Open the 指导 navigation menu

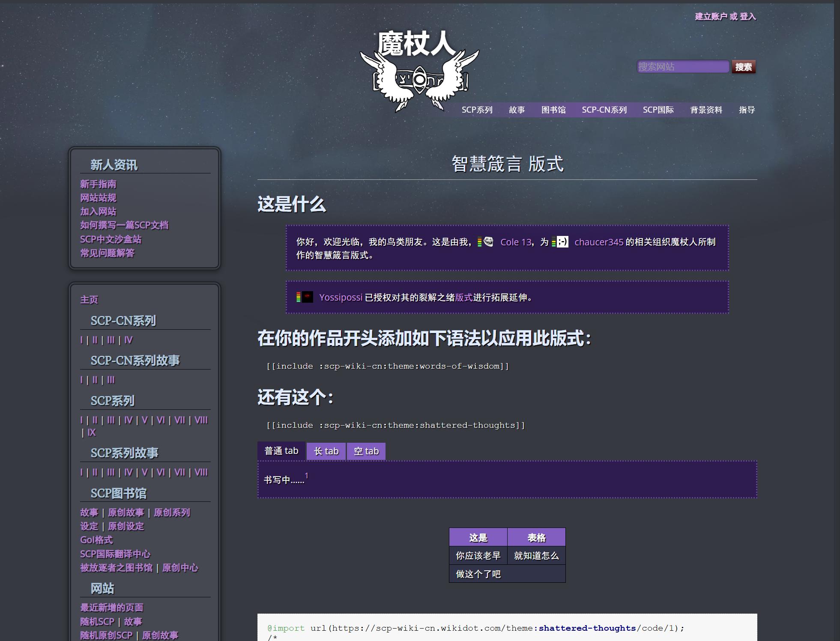(747, 110)
